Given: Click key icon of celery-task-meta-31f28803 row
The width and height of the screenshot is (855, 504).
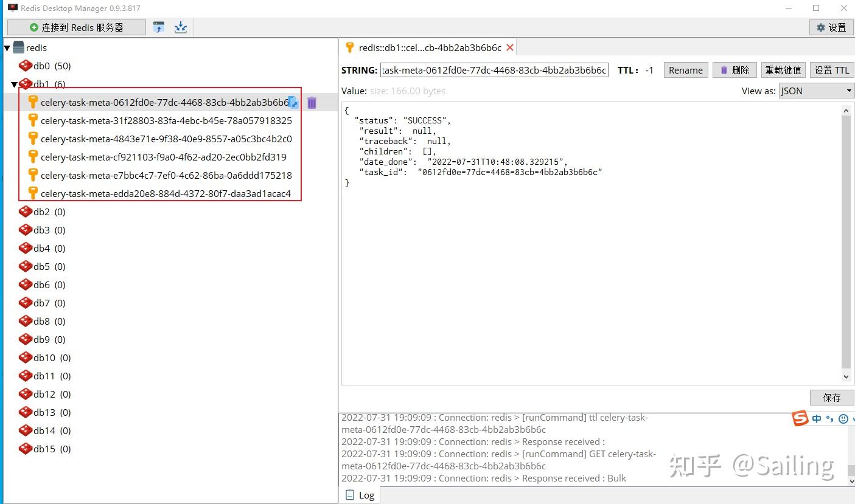Looking at the screenshot, I should click(33, 120).
